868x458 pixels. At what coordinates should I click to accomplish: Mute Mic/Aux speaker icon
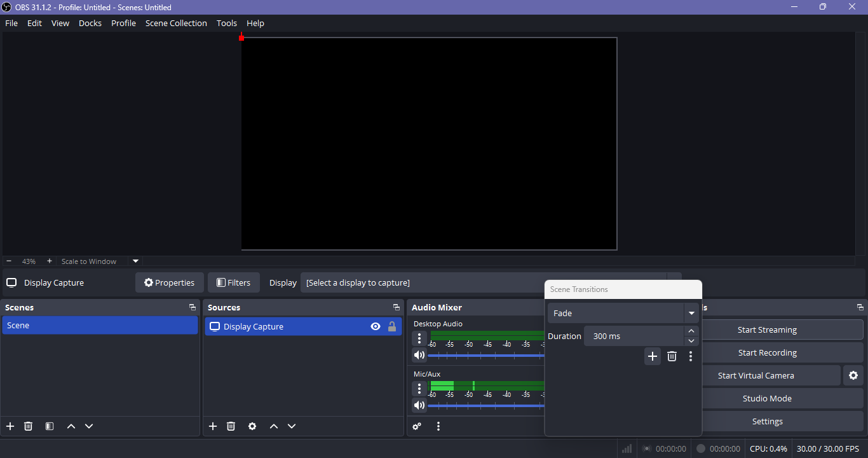click(419, 405)
